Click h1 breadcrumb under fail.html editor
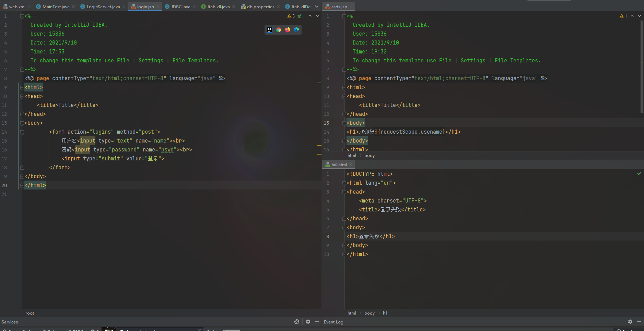 click(385, 313)
